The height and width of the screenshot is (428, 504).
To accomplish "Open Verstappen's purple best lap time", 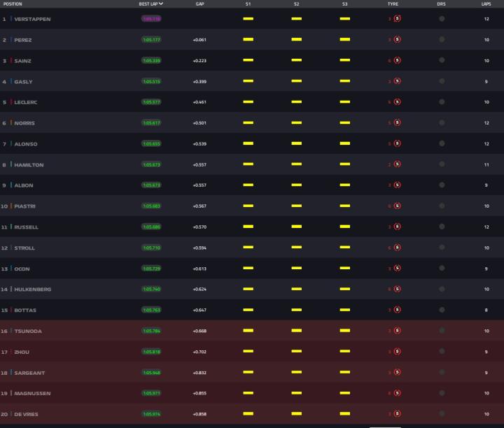I will [x=151, y=19].
